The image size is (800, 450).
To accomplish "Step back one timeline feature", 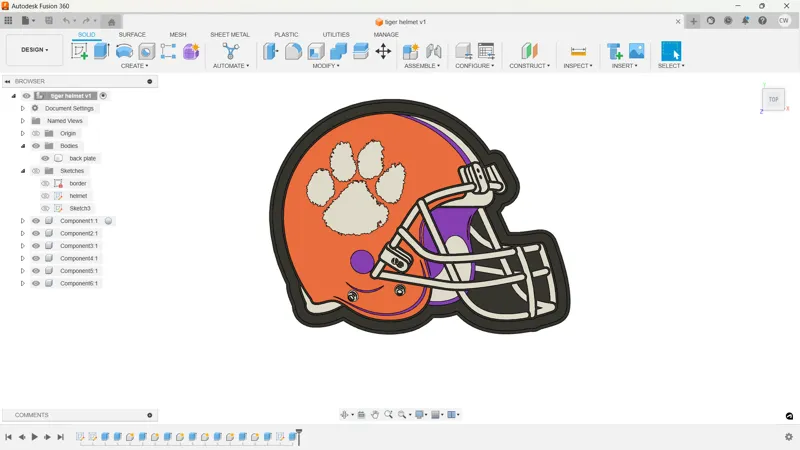I will (22, 437).
